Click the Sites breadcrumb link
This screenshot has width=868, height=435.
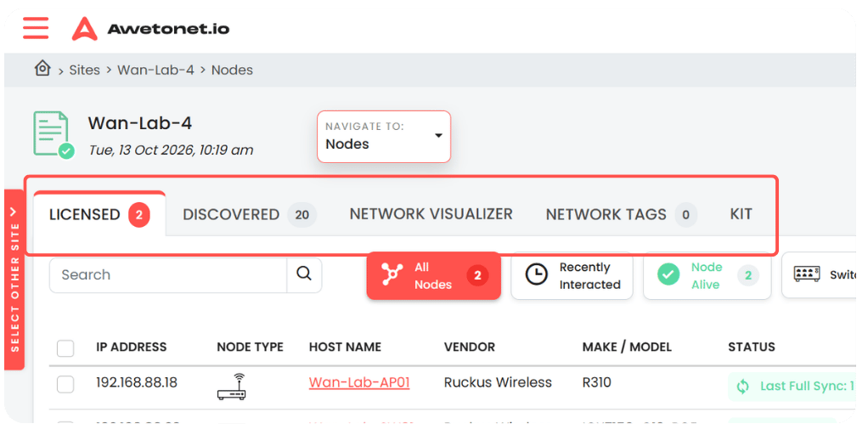tap(85, 71)
